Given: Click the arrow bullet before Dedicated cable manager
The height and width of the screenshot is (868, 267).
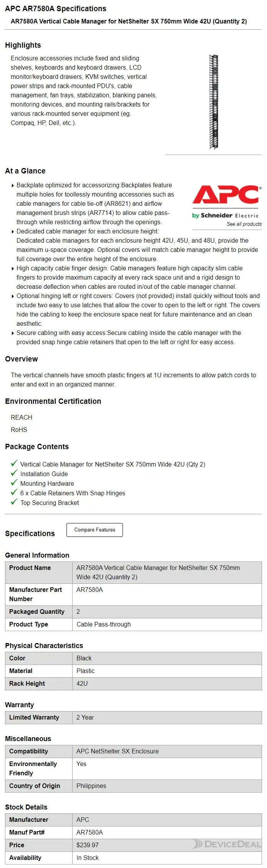Looking at the screenshot, I should [13, 232].
